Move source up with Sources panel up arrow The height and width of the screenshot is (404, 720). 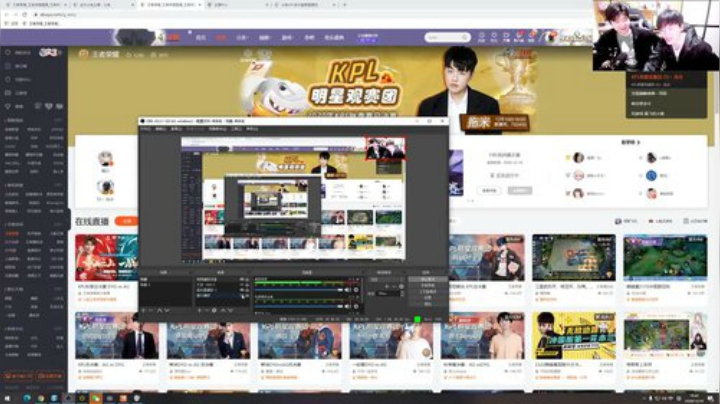click(223, 310)
